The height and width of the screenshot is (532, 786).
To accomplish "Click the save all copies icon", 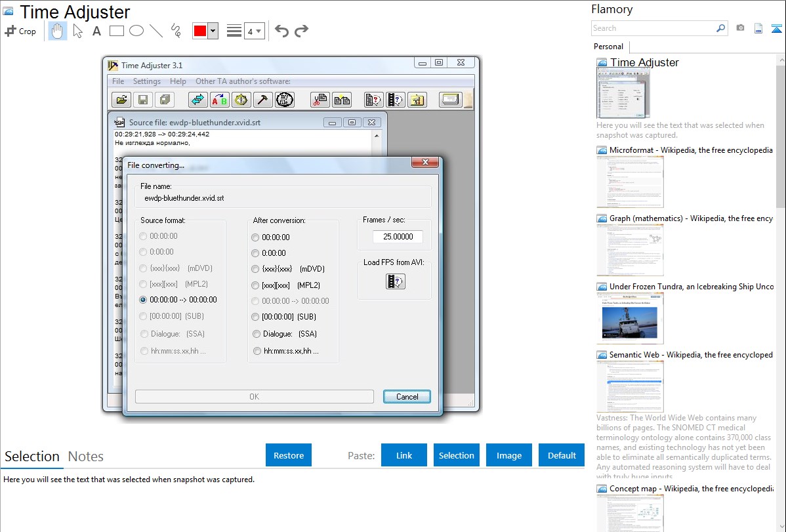I will (165, 100).
